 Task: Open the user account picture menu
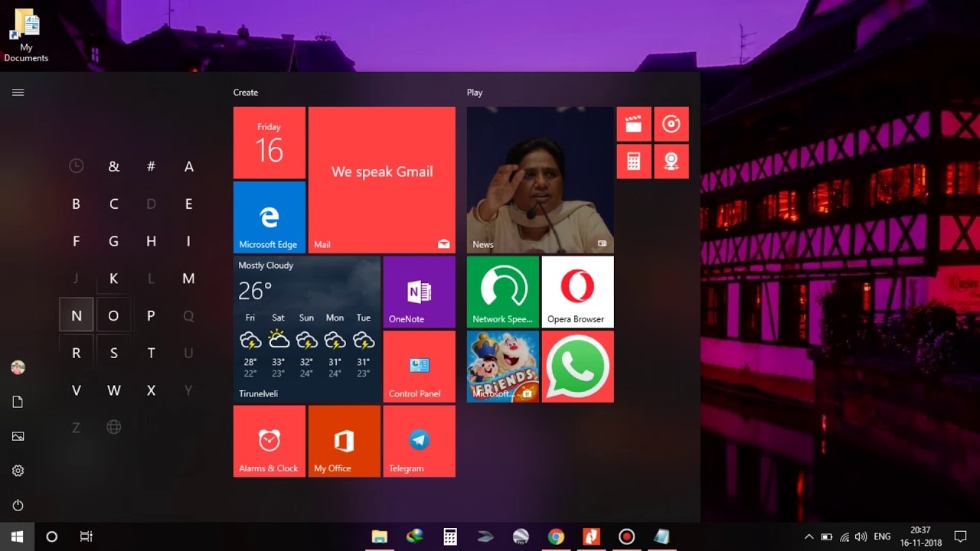18,368
